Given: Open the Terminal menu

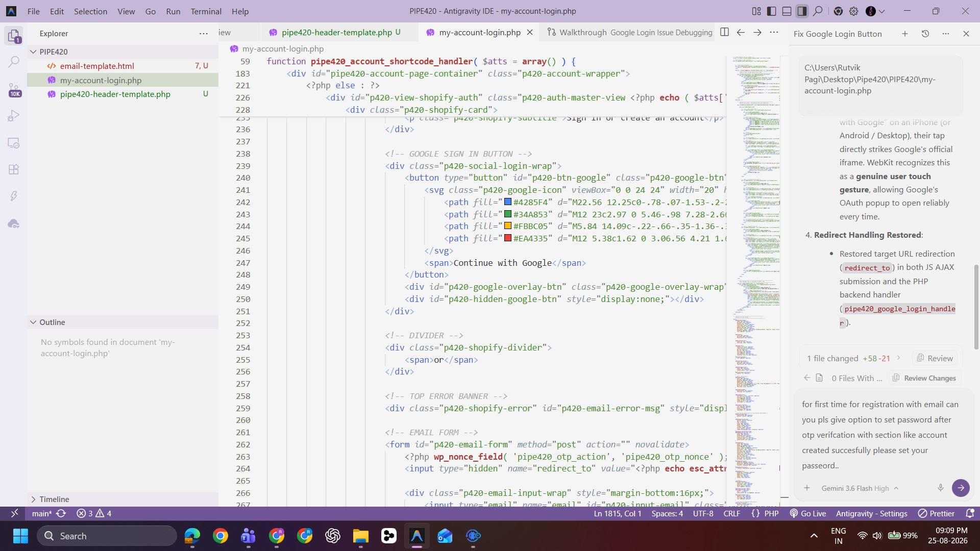Looking at the screenshot, I should [206, 11].
